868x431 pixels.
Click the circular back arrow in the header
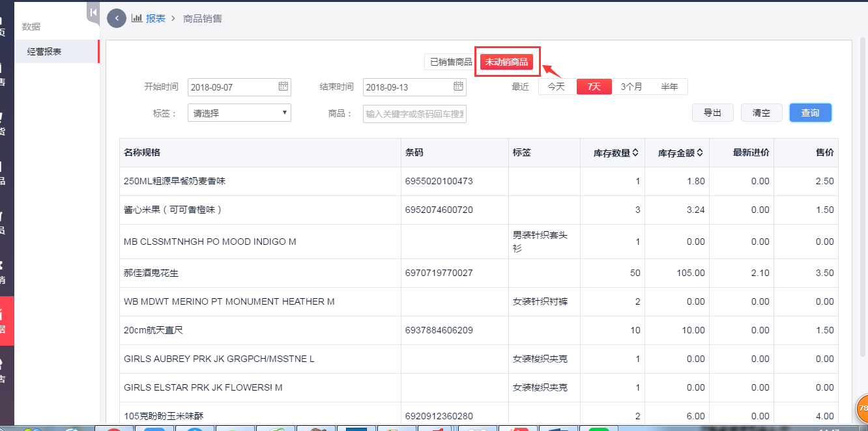116,18
